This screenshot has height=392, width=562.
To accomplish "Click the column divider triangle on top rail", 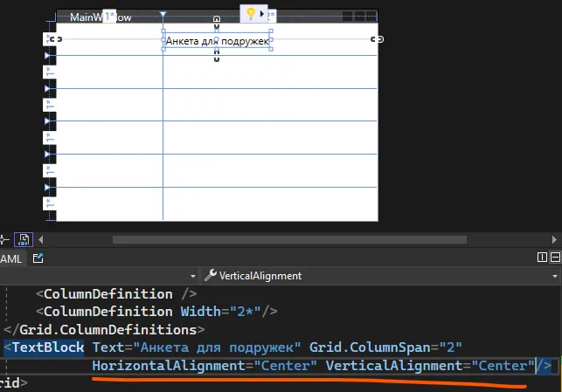I will 163,14.
